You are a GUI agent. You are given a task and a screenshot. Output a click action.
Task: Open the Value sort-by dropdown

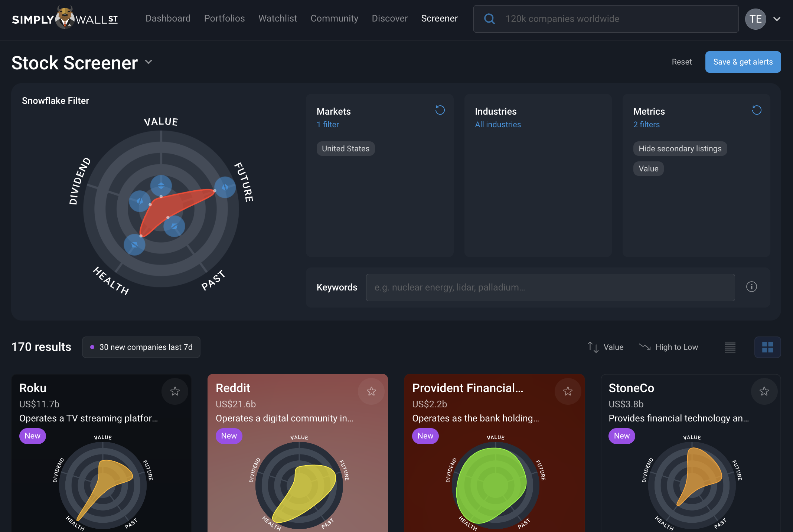click(606, 347)
